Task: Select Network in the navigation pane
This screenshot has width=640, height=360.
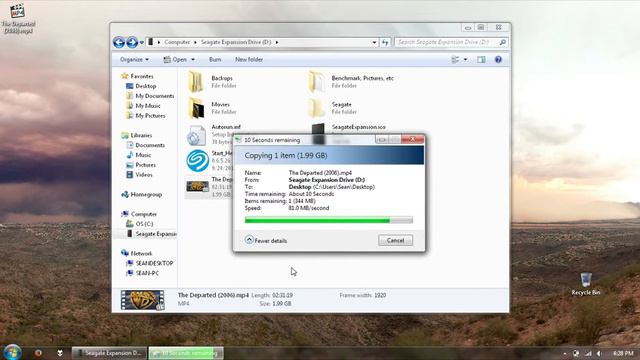Action: click(141, 253)
